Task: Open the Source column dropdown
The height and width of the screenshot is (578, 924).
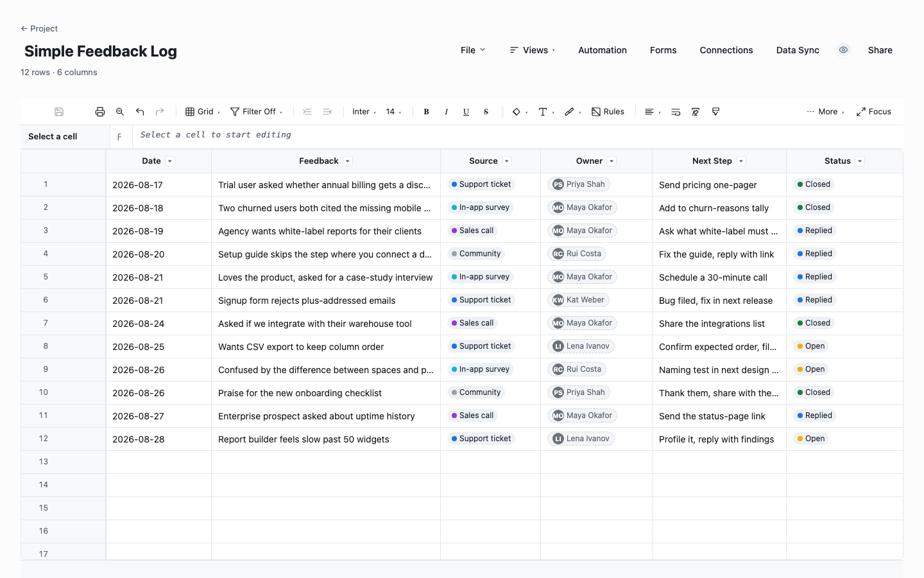Action: click(507, 161)
